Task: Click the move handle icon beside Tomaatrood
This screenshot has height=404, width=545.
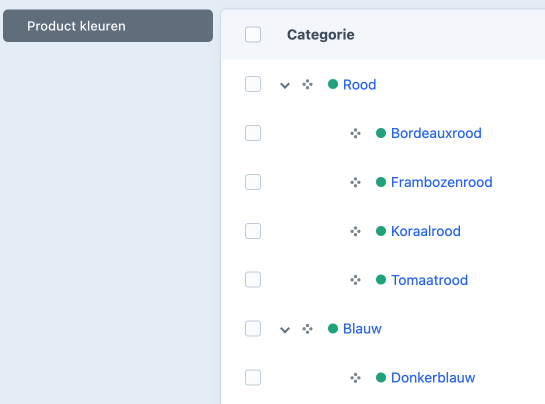Action: tap(355, 280)
